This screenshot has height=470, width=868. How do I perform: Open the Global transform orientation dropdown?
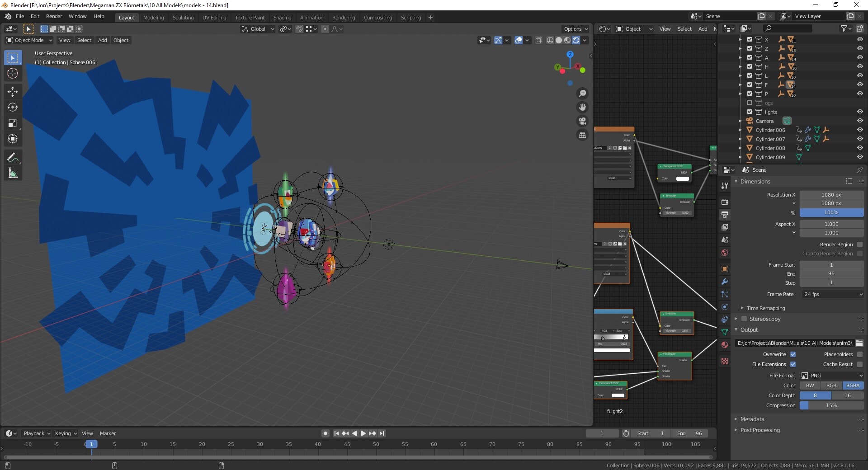click(x=258, y=29)
